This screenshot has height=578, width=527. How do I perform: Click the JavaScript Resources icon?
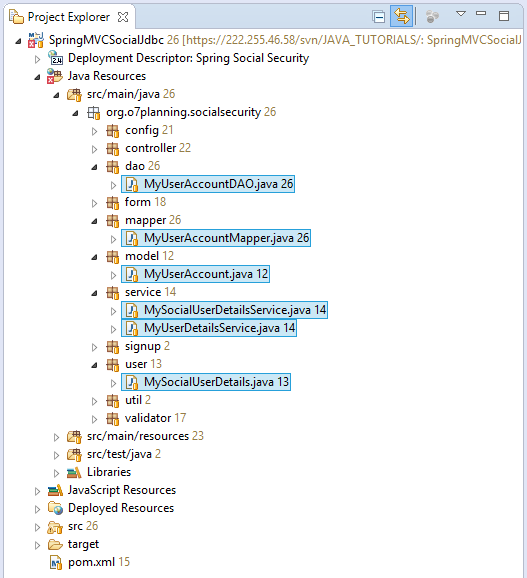click(55, 490)
